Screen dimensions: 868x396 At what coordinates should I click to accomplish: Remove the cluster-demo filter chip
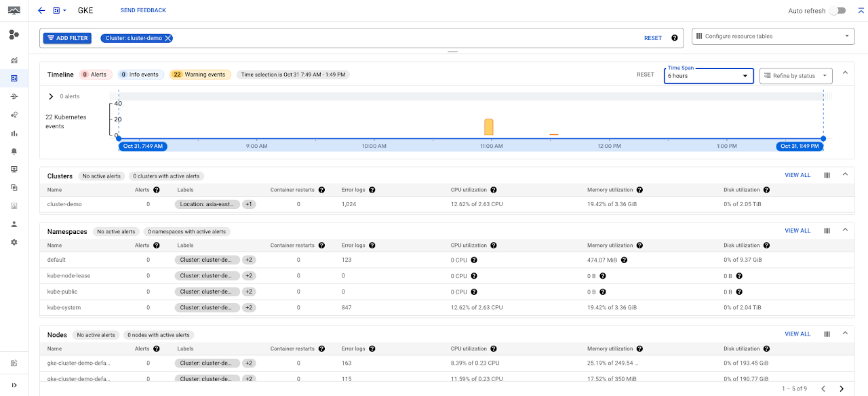coord(168,38)
